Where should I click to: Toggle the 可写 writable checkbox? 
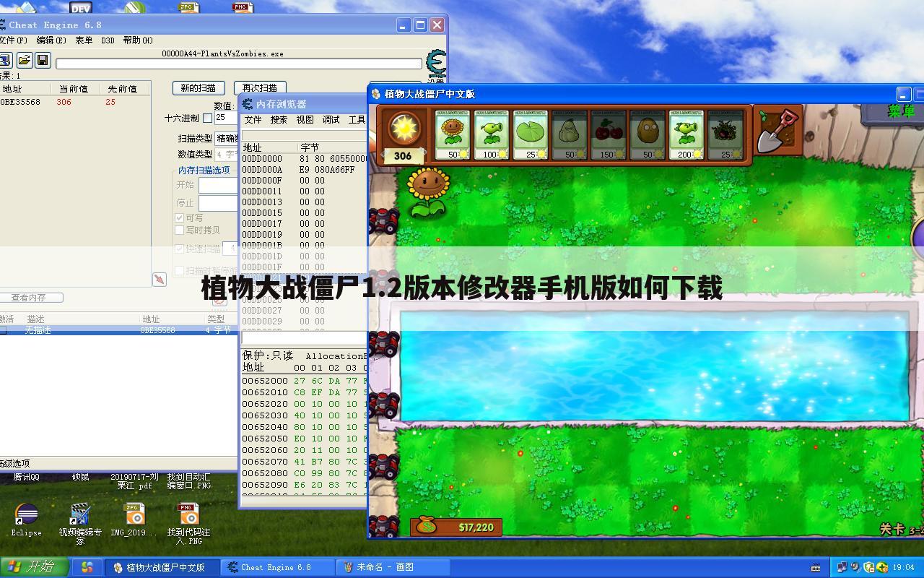tap(180, 217)
